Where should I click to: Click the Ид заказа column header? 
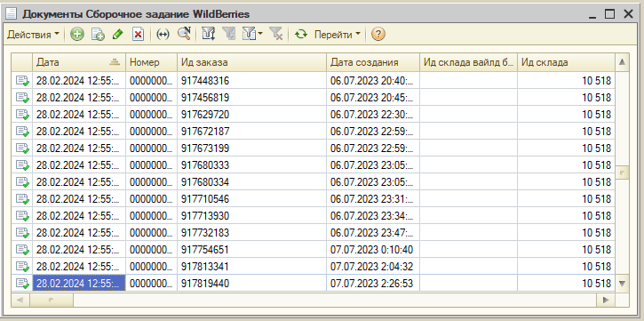pyautogui.click(x=251, y=62)
